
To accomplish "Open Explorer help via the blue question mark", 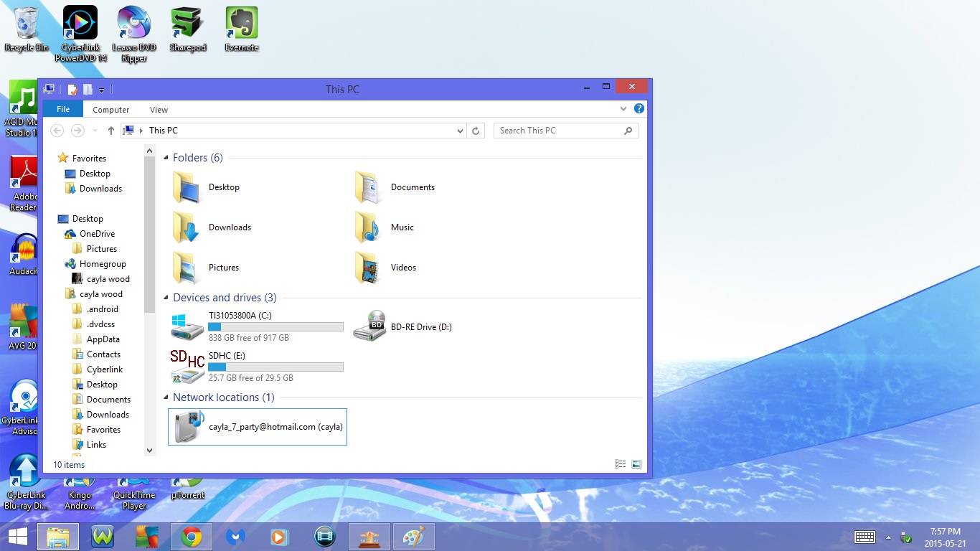I will click(639, 109).
